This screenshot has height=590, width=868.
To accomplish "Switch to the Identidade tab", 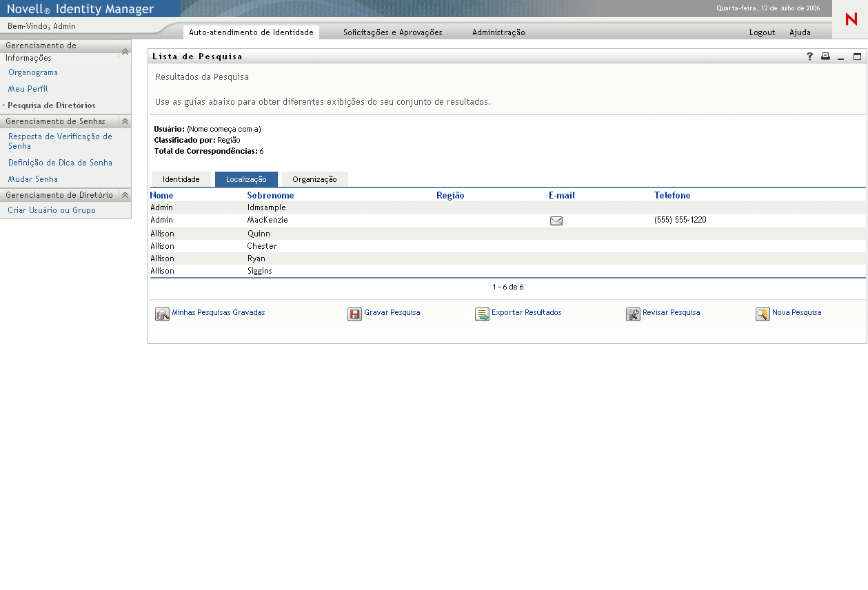I will coord(181,179).
